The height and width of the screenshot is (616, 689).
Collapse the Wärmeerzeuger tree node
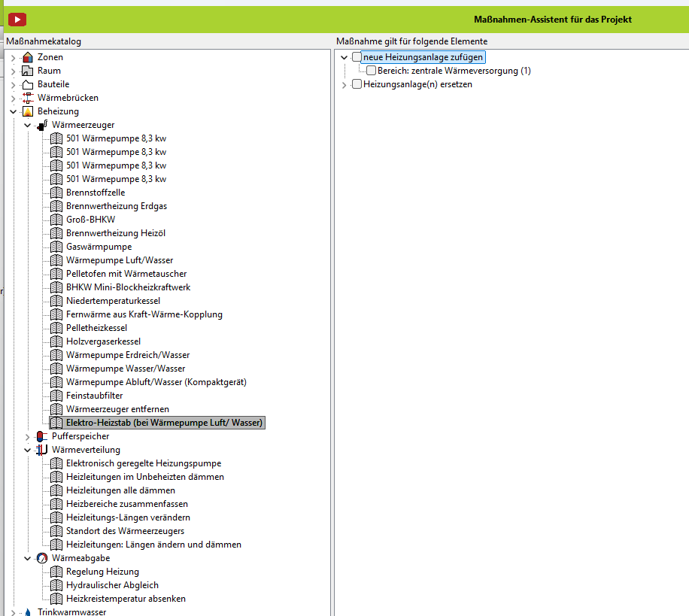coord(28,125)
